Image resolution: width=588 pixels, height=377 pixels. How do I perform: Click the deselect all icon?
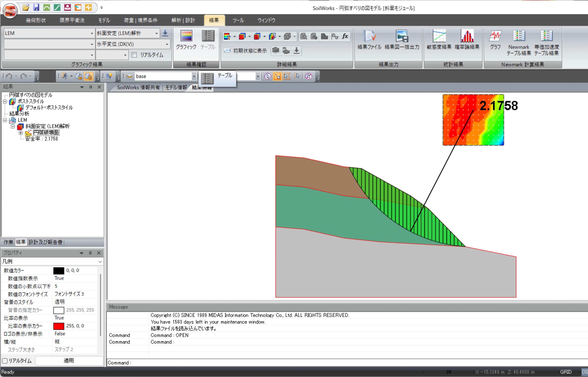[x=309, y=76]
